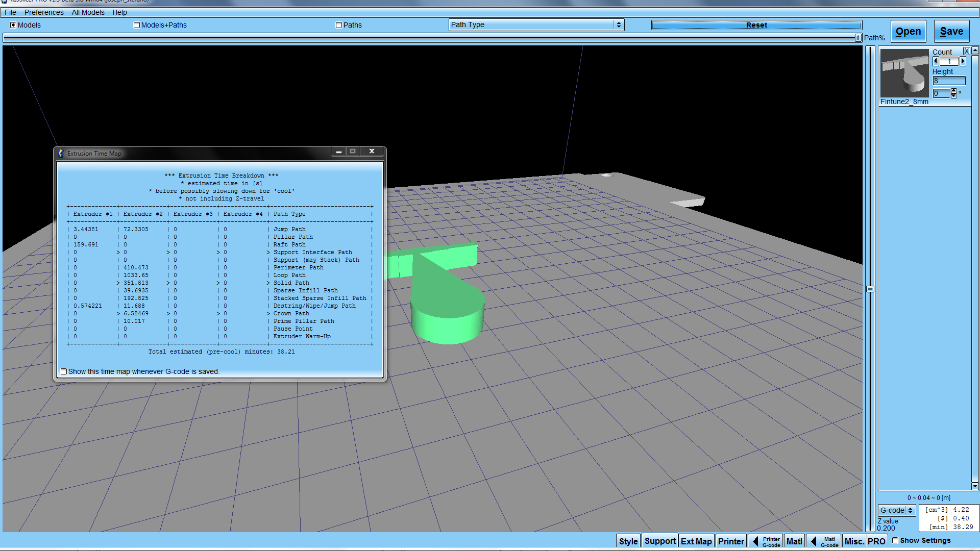
Task: Click the 'Prime Pillar Path' row label
Action: pyautogui.click(x=304, y=321)
